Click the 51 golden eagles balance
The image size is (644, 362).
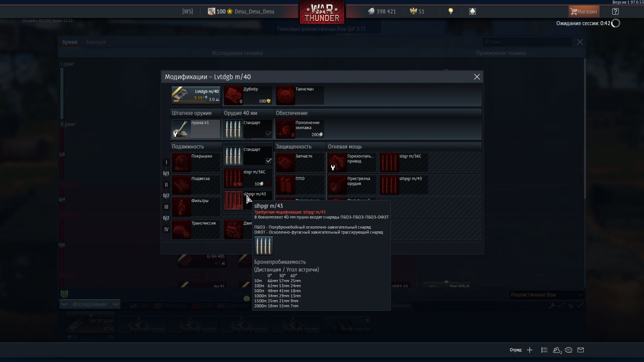pos(418,12)
